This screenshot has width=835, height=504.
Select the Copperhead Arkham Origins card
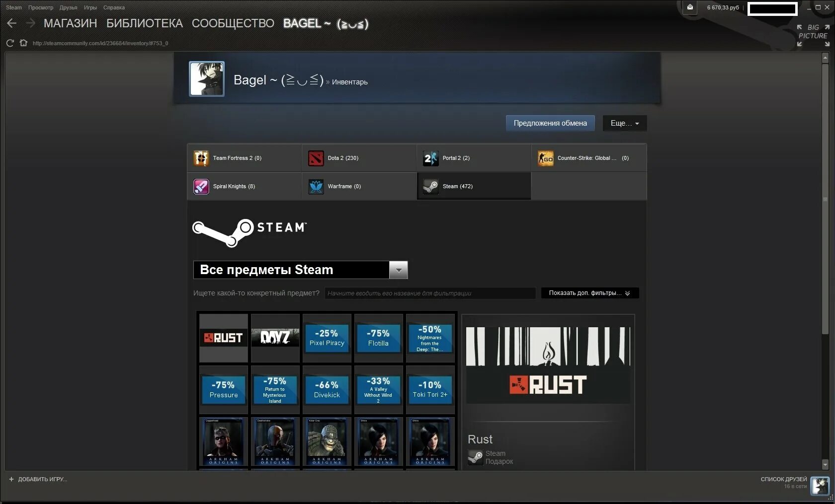click(x=224, y=441)
